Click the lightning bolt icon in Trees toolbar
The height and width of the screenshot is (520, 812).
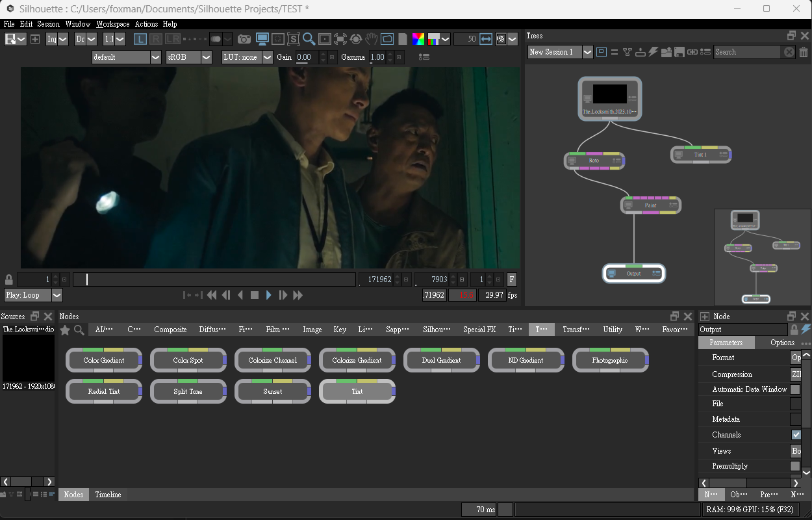pos(653,52)
